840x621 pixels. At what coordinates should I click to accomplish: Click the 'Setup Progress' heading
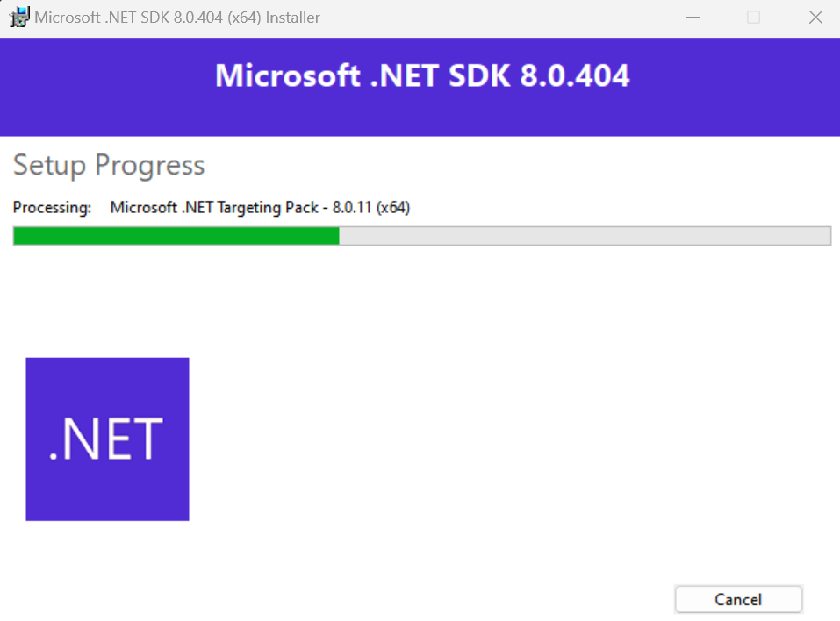(x=109, y=166)
